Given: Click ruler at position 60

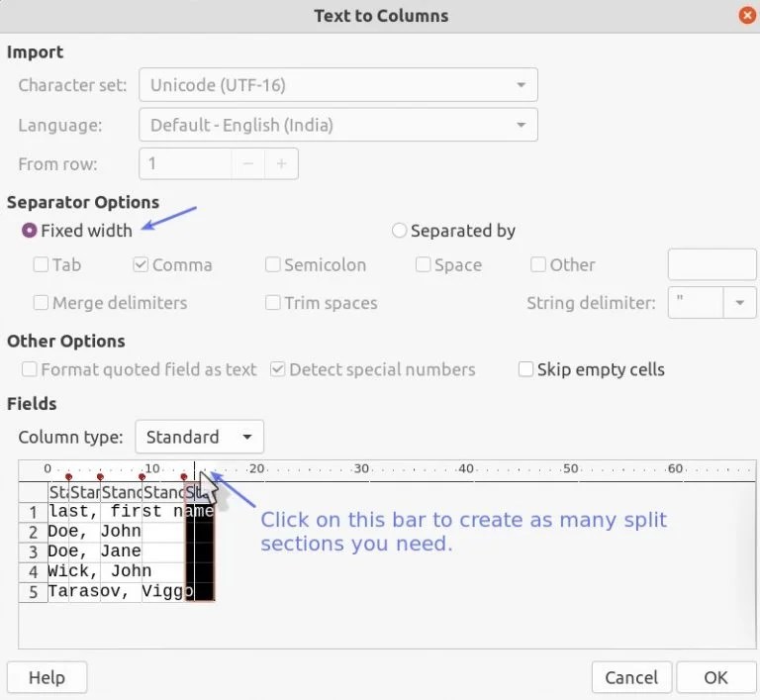Looking at the screenshot, I should pos(676,469).
